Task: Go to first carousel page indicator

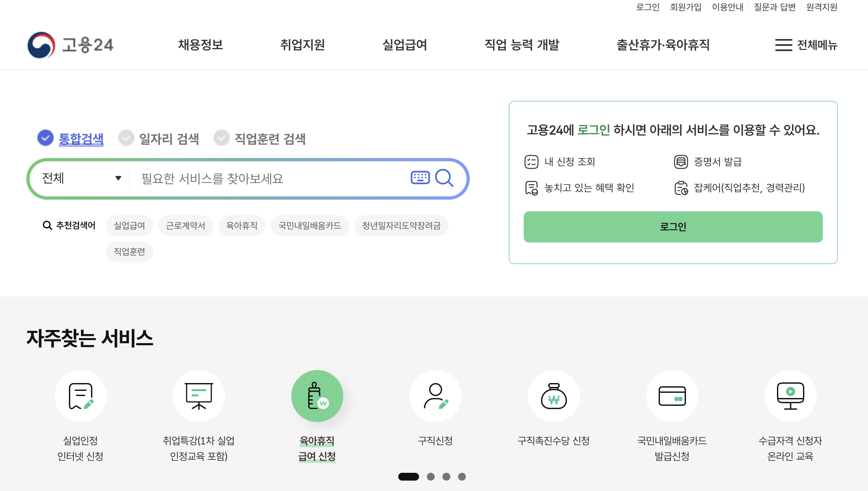Action: click(x=409, y=476)
